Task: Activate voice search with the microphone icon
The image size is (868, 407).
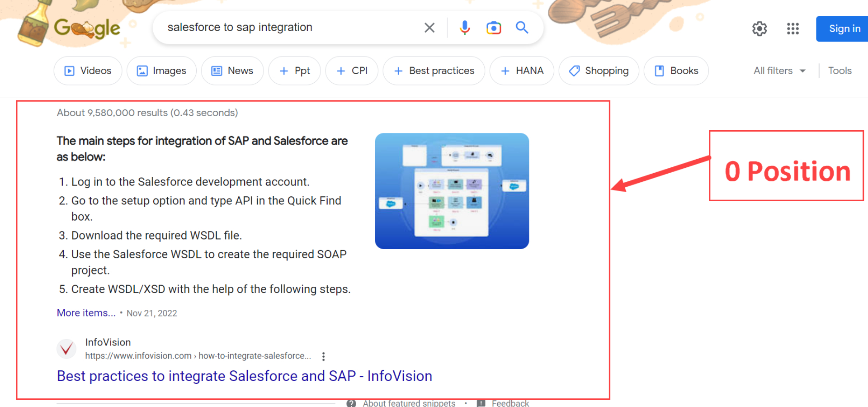Action: pos(464,28)
